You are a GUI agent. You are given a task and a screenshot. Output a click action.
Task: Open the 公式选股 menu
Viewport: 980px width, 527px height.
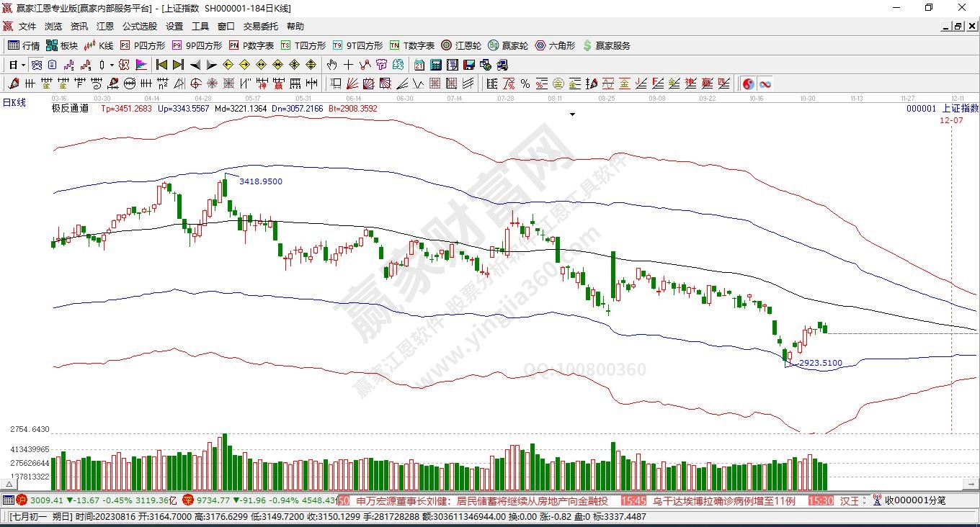139,27
